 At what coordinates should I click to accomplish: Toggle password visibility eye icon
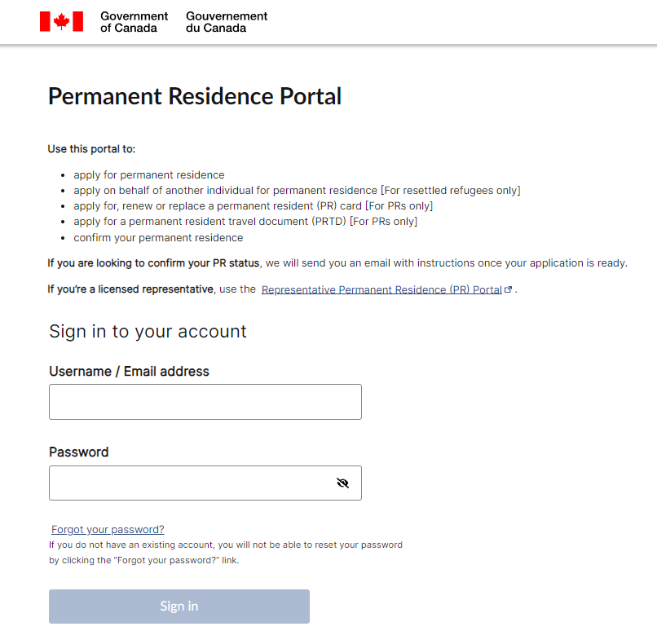click(x=342, y=483)
